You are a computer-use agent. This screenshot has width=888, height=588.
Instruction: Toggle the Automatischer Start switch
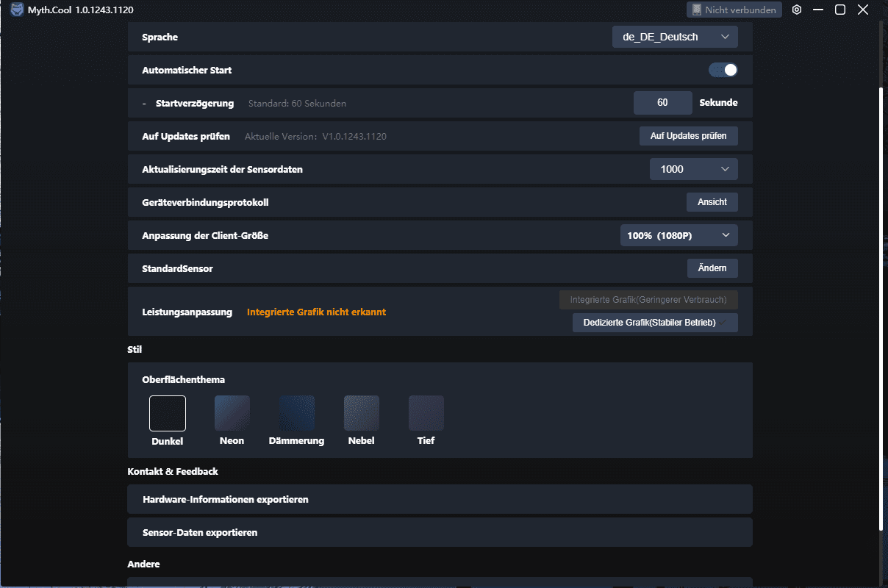pyautogui.click(x=723, y=70)
